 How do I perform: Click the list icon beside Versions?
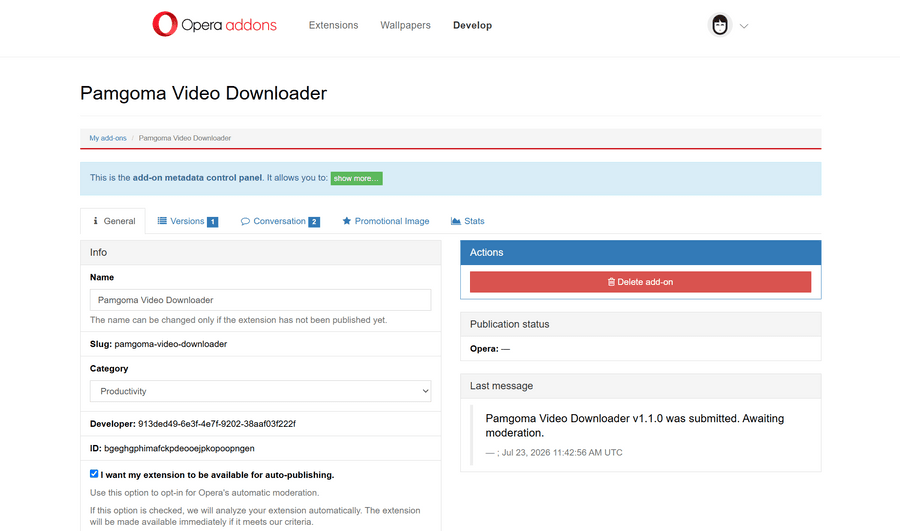(x=162, y=221)
